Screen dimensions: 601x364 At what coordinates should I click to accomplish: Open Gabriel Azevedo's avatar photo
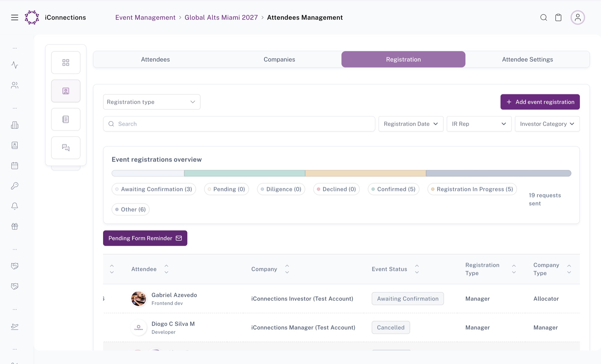[x=139, y=298]
